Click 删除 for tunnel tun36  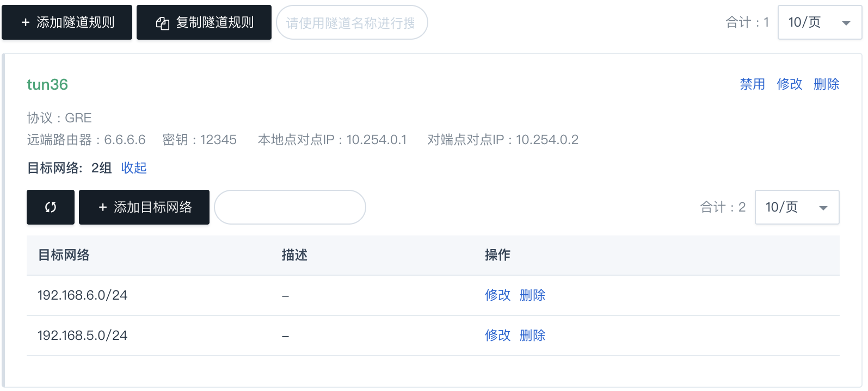click(x=827, y=84)
